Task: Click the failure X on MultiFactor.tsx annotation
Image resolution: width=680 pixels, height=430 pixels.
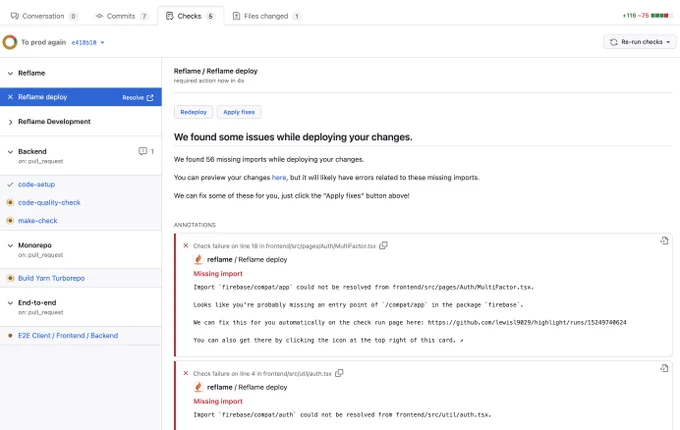Action: coord(186,246)
